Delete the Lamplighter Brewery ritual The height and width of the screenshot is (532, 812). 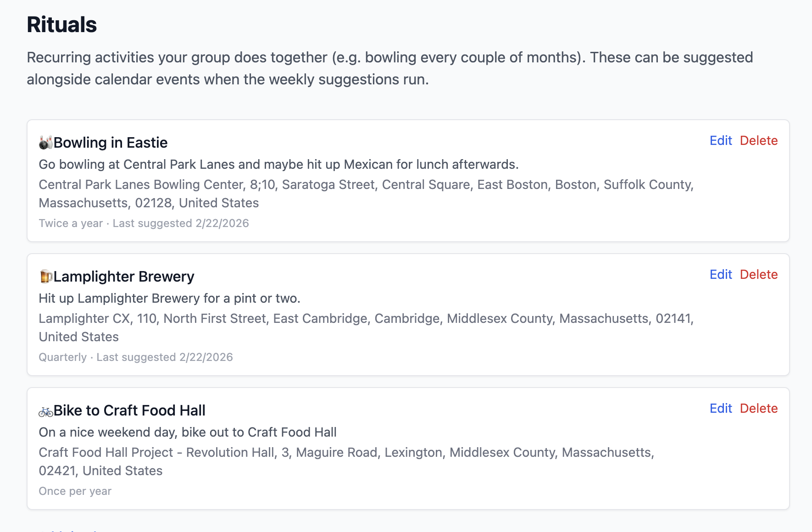[758, 275]
